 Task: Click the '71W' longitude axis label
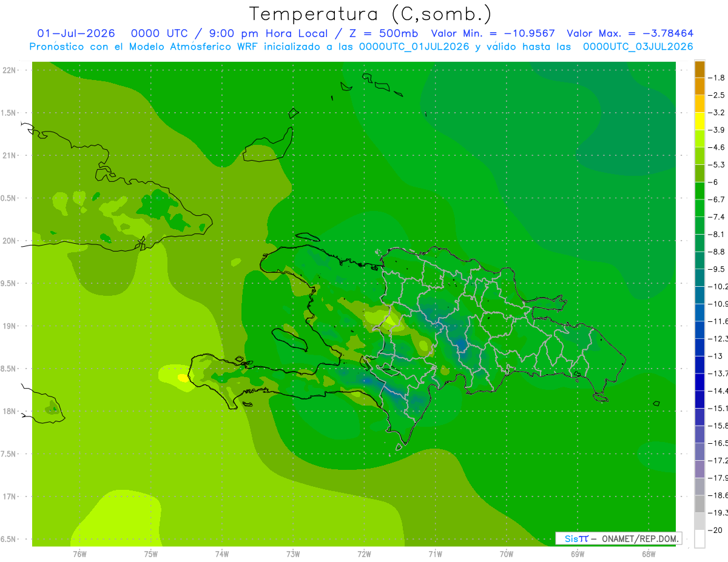pyautogui.click(x=435, y=554)
